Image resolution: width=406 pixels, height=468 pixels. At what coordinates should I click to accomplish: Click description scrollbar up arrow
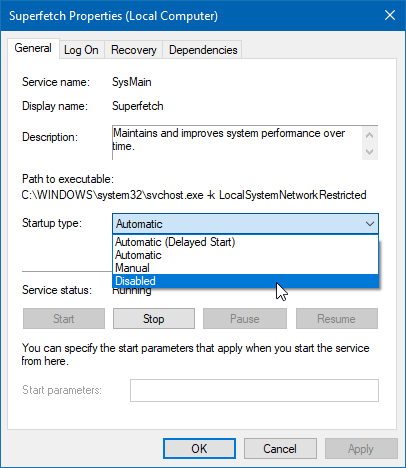370,135
